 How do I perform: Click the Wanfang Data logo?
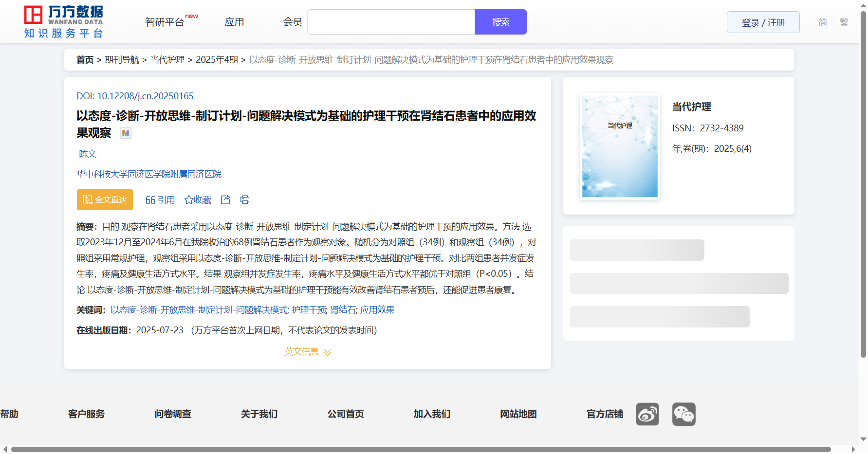[x=64, y=22]
